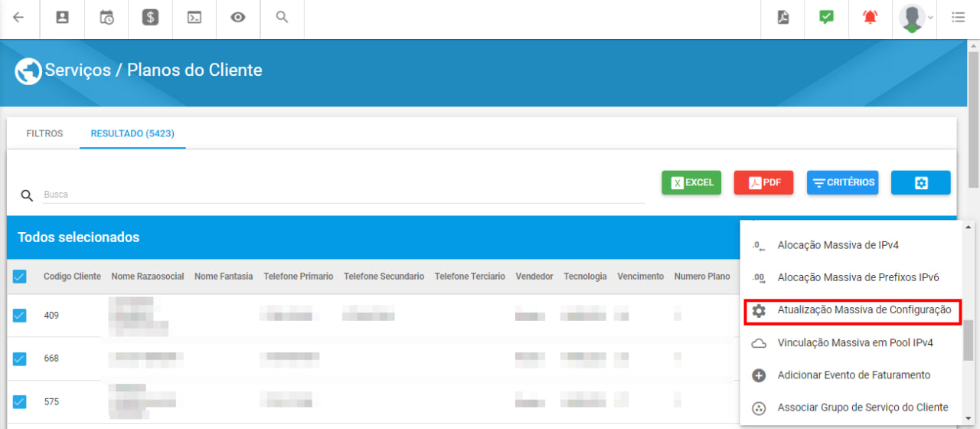Select Vinculação Massiva em Pool IPv4
This screenshot has height=429, width=980.
point(851,342)
